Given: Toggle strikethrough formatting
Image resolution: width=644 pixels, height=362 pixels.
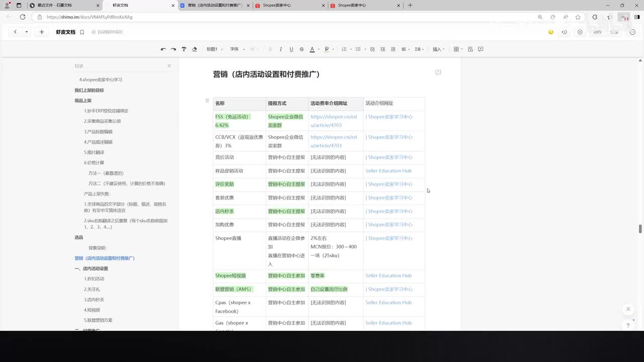Looking at the screenshot, I should pos(301,49).
